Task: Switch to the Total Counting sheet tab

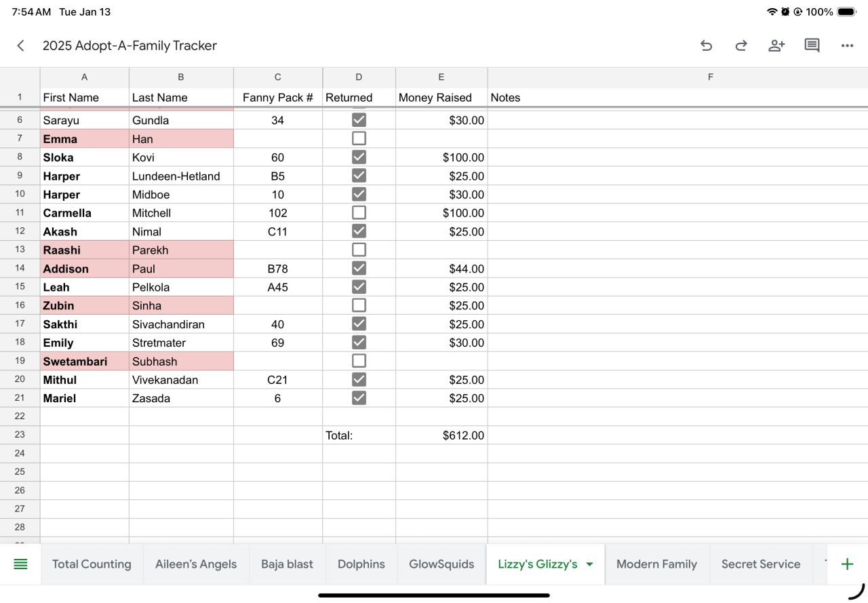Action: point(92,564)
